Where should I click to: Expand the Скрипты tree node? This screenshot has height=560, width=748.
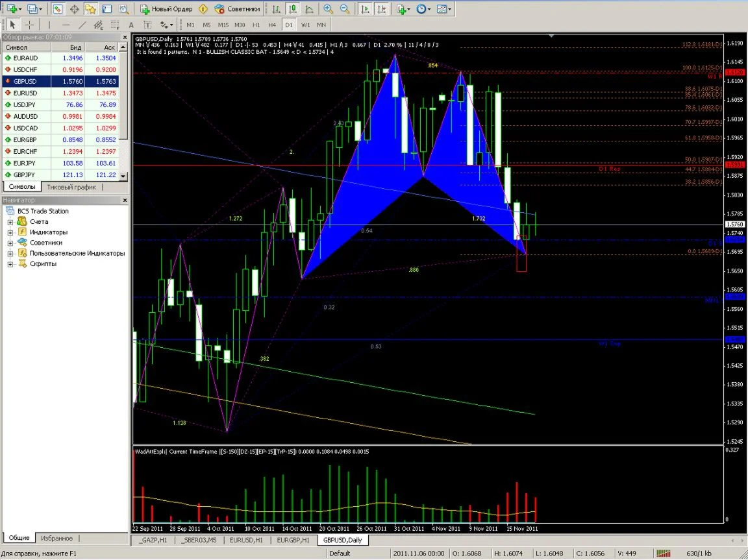10,264
